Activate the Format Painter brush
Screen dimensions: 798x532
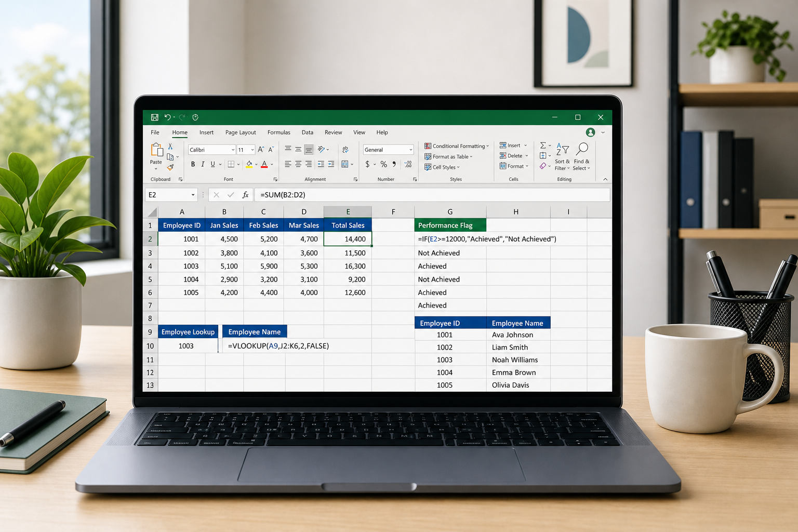170,167
